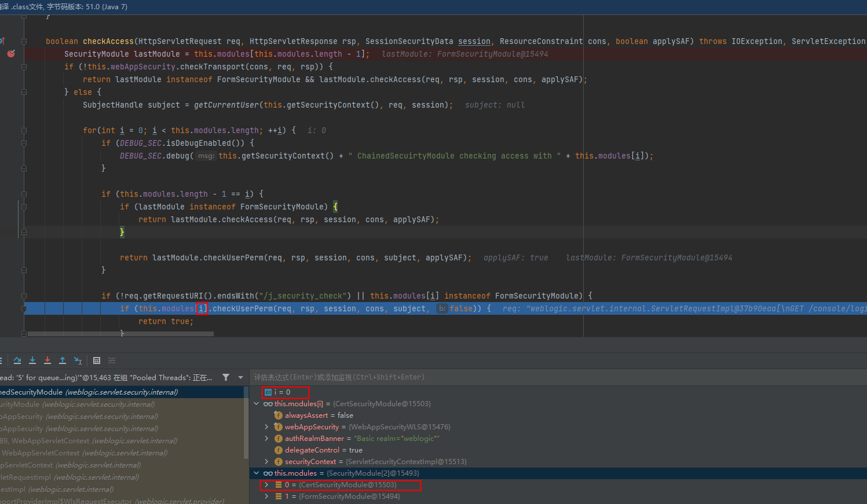The height and width of the screenshot is (504, 867).
Task: Click the 'delegateControl = true' variable row
Action: coord(558,450)
